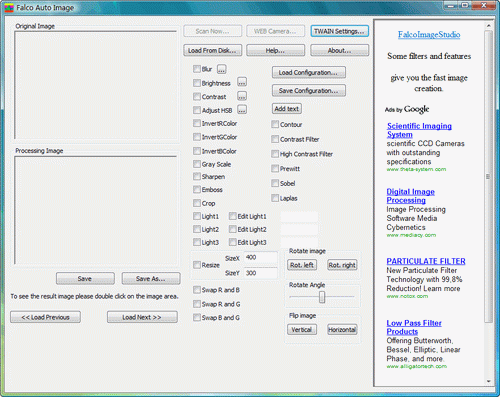Screen dimensions: 500x397
Task: Open Low Pass Filter Products link
Action: pyautogui.click(x=414, y=327)
